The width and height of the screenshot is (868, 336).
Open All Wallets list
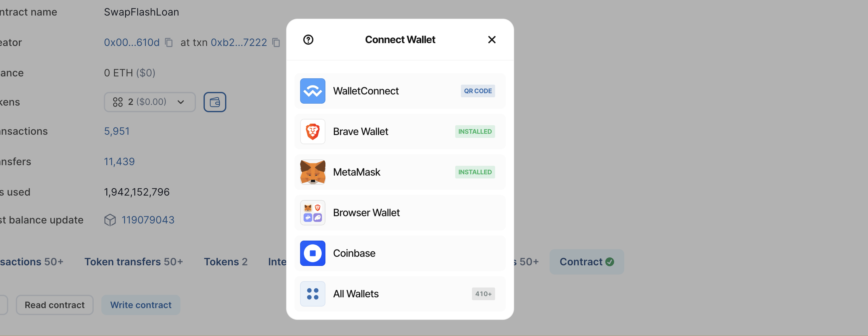click(x=400, y=294)
